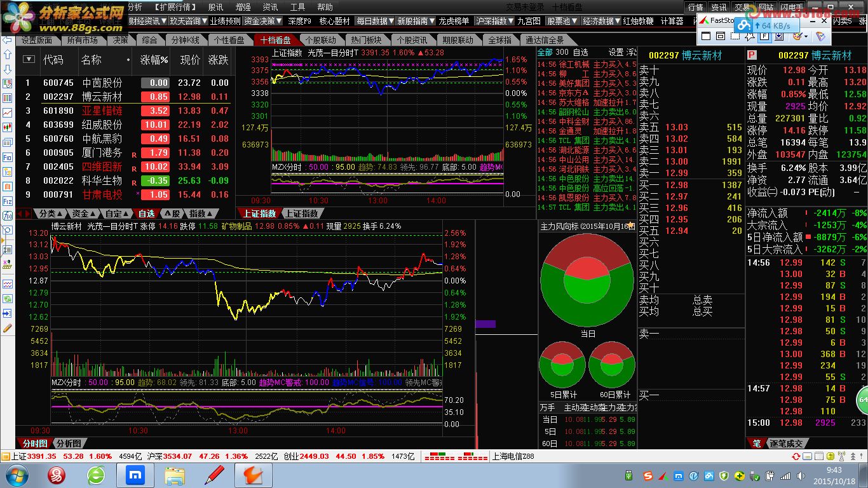Click the orange 自 icon in sidebar
868x488 pixels.
pos(8,186)
